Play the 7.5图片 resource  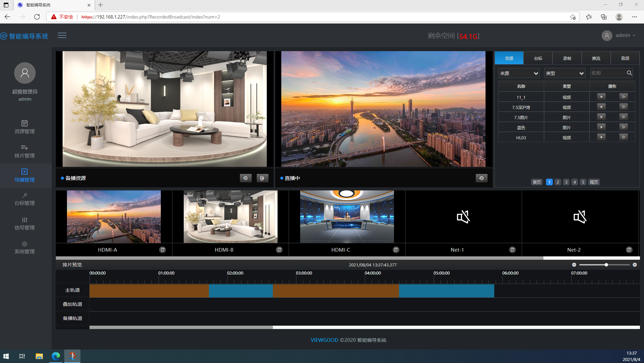[601, 117]
